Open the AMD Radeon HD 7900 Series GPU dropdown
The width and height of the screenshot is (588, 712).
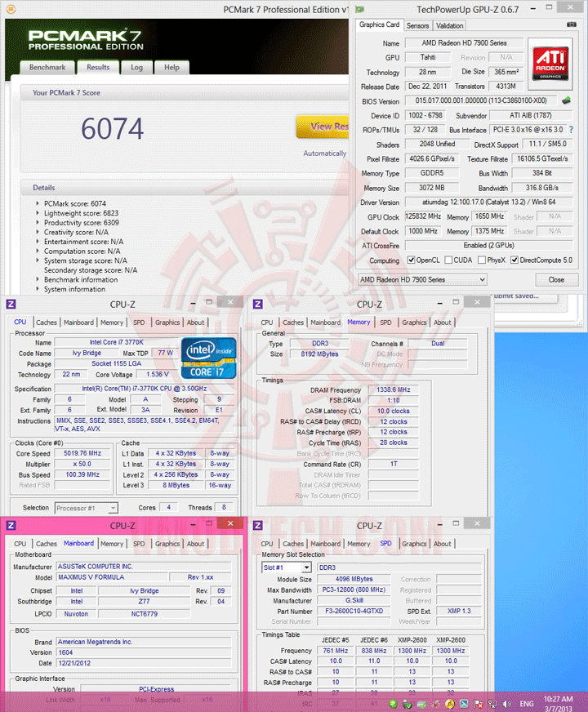(422, 280)
